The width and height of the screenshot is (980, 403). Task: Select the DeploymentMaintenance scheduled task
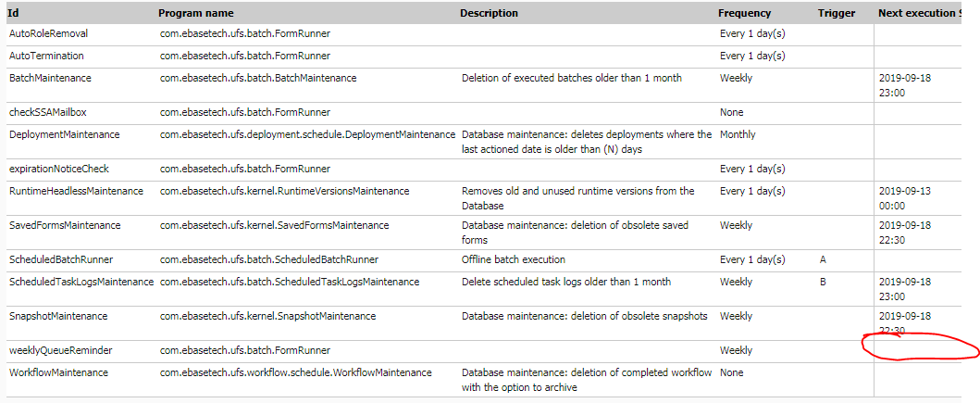tap(65, 134)
